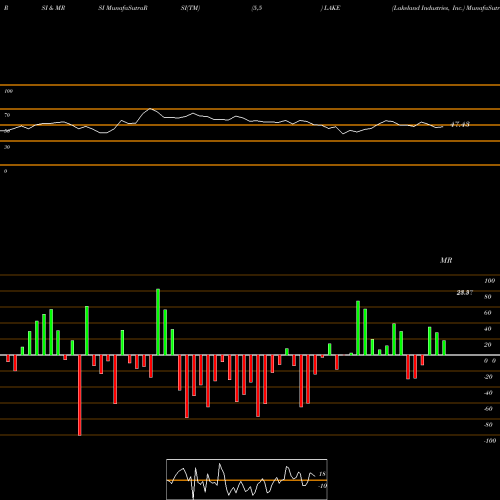Click the SI & MR header text
The width and height of the screenshot is (500, 500).
[x=53, y=8]
